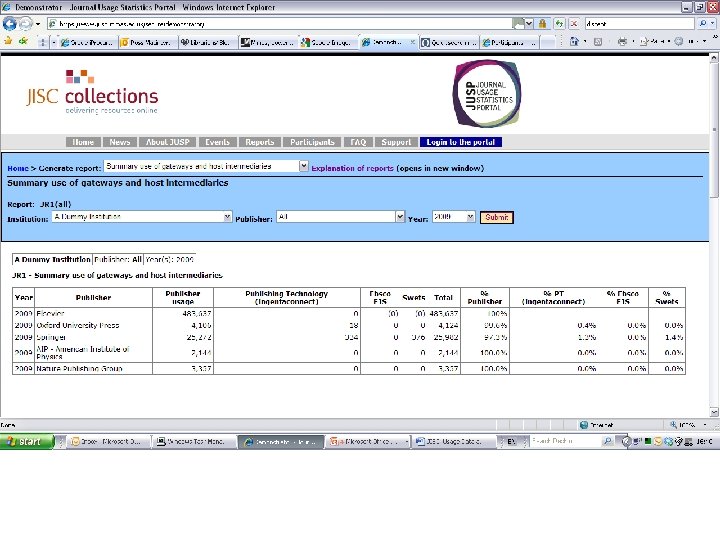Image resolution: width=720 pixels, height=540 pixels.
Task: Switch to Microsoft Office PowerPoint taskbar item
Action: point(369,442)
